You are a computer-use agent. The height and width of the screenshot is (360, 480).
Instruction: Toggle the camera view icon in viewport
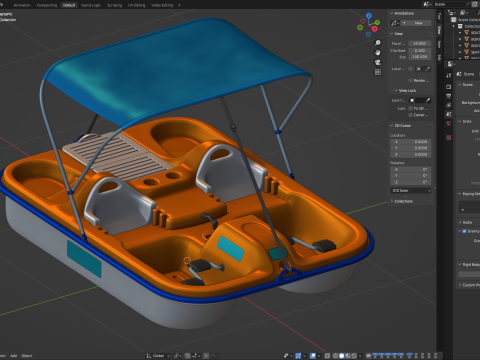(378, 62)
